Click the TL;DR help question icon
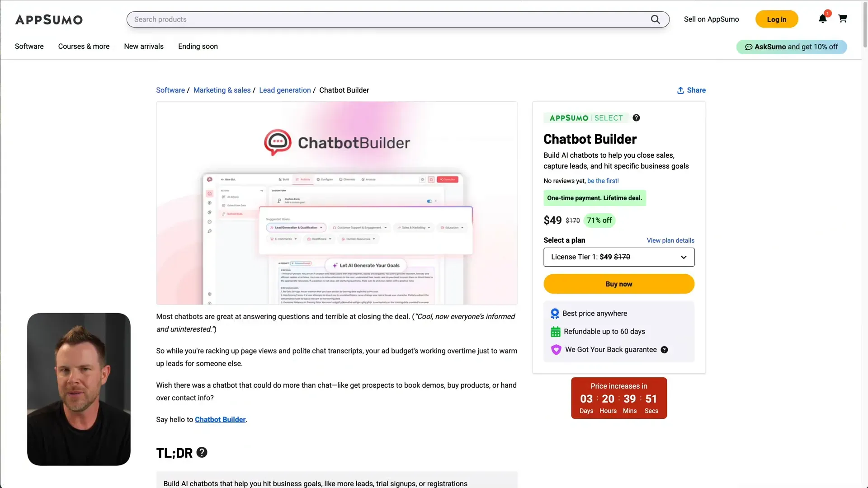The width and height of the screenshot is (868, 488). [x=202, y=452]
